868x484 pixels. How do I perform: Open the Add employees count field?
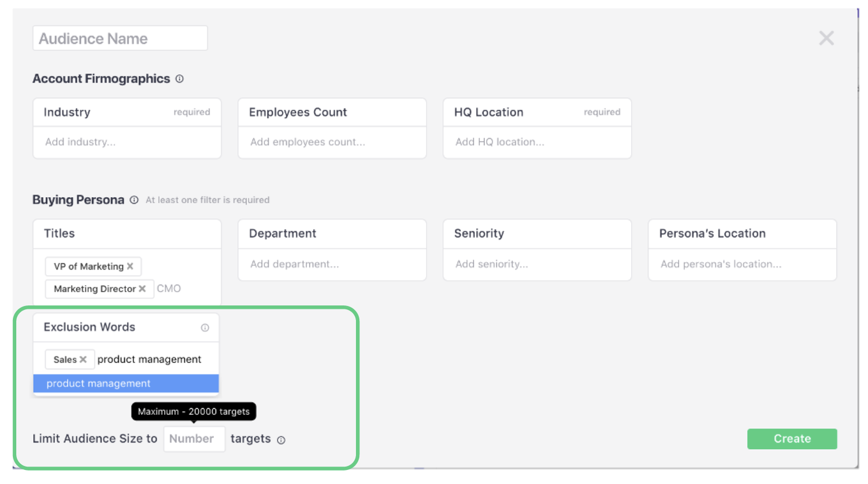332,142
